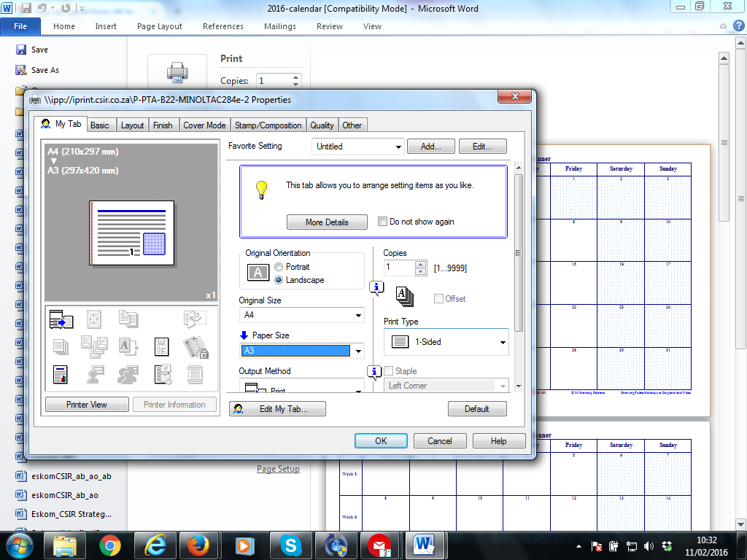
Task: Open Skype from the taskbar
Action: click(x=290, y=545)
